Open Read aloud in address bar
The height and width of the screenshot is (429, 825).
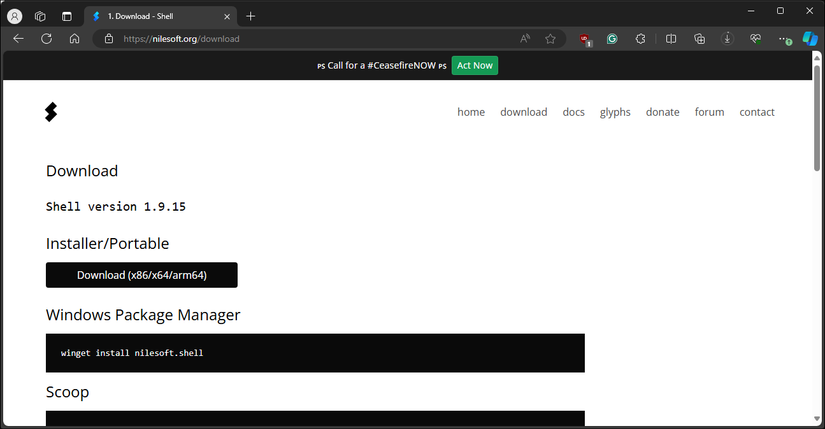point(525,38)
